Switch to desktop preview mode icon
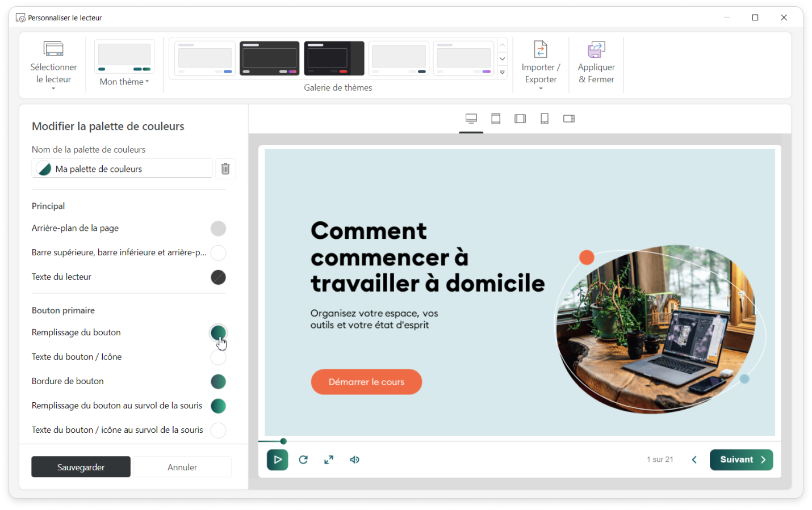This screenshot has width=812, height=510. 471,119
